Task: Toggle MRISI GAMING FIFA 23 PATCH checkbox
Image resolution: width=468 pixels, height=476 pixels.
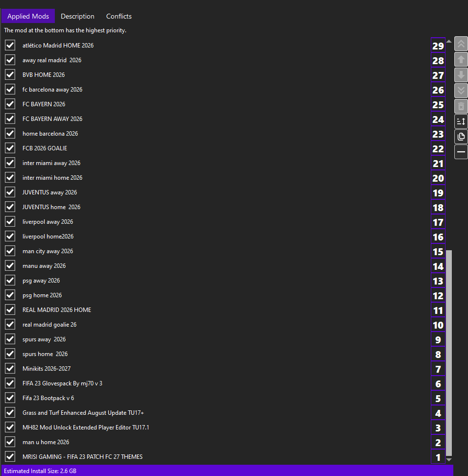Action: [10, 456]
